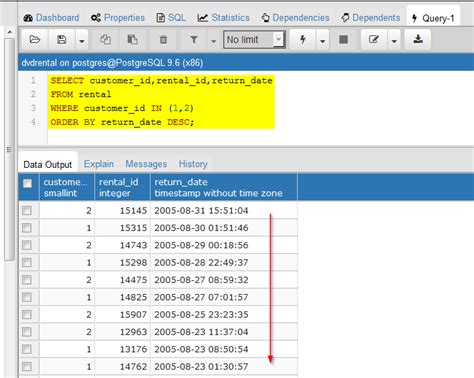Check the row with rental_id 14825
Screen dimensions: 474x378
point(27,297)
